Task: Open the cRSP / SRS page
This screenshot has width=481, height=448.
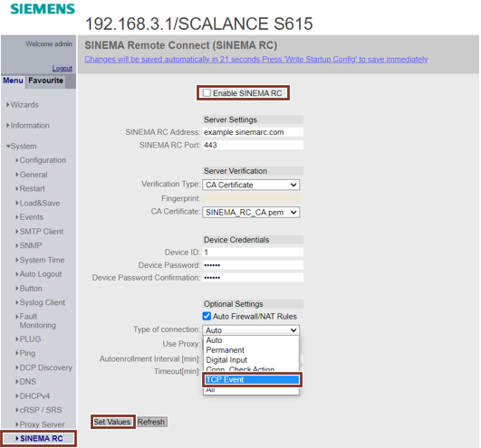Action: pyautogui.click(x=39, y=410)
